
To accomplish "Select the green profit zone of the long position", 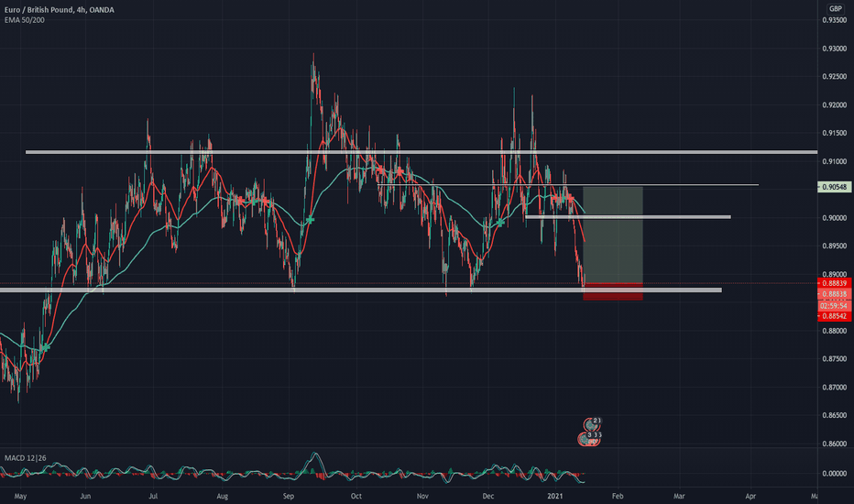I will (x=613, y=235).
